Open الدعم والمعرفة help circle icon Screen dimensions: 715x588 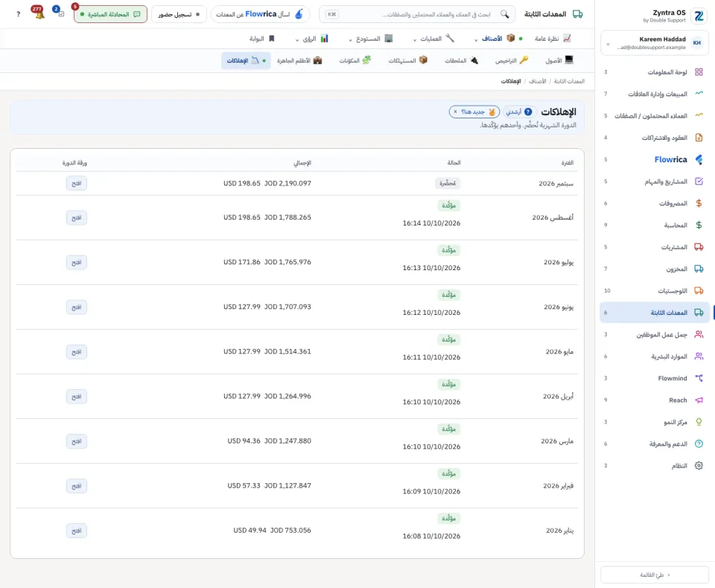(699, 444)
